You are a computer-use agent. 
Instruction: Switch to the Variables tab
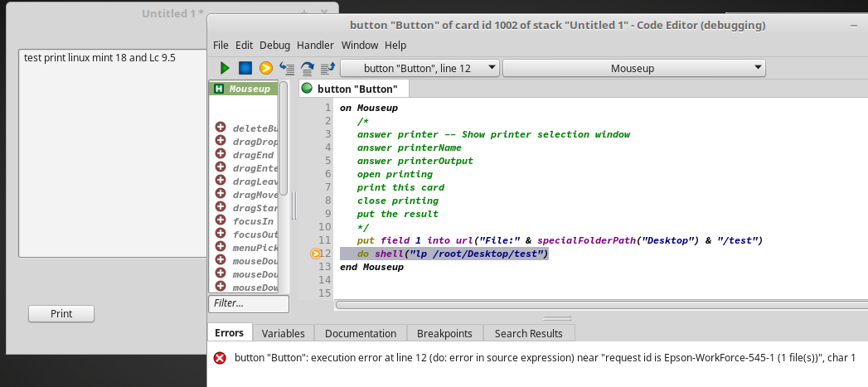point(283,333)
